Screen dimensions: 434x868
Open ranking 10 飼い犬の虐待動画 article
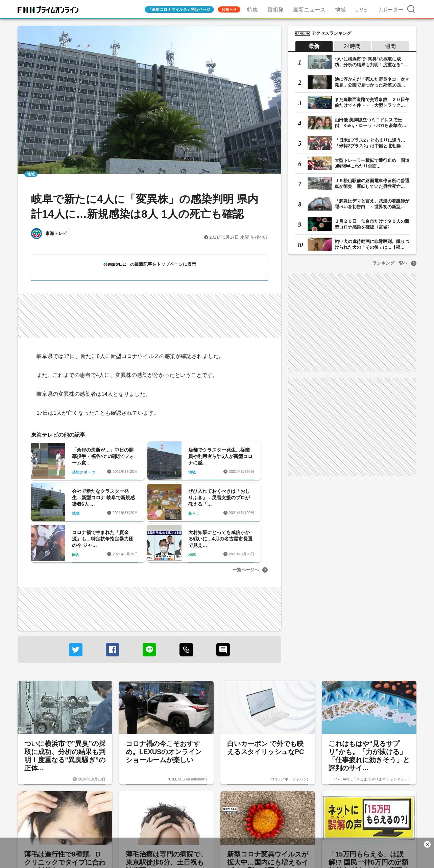point(352,245)
